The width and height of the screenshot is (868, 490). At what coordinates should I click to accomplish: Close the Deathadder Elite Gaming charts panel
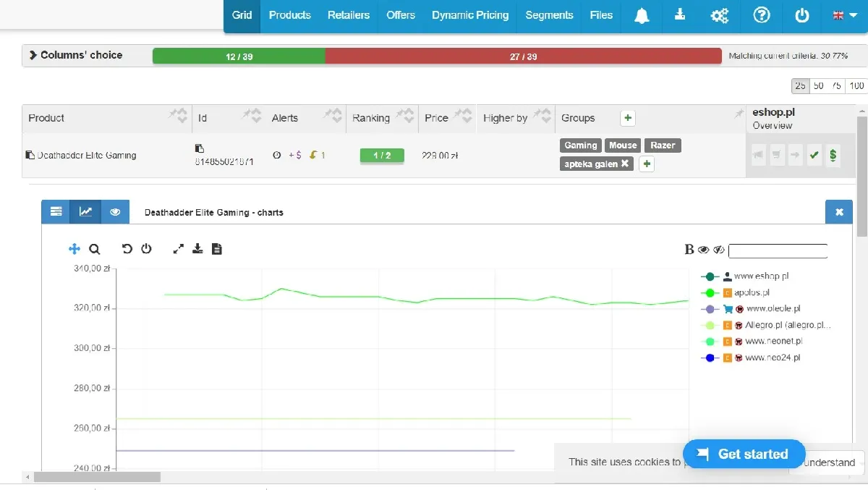[839, 212]
